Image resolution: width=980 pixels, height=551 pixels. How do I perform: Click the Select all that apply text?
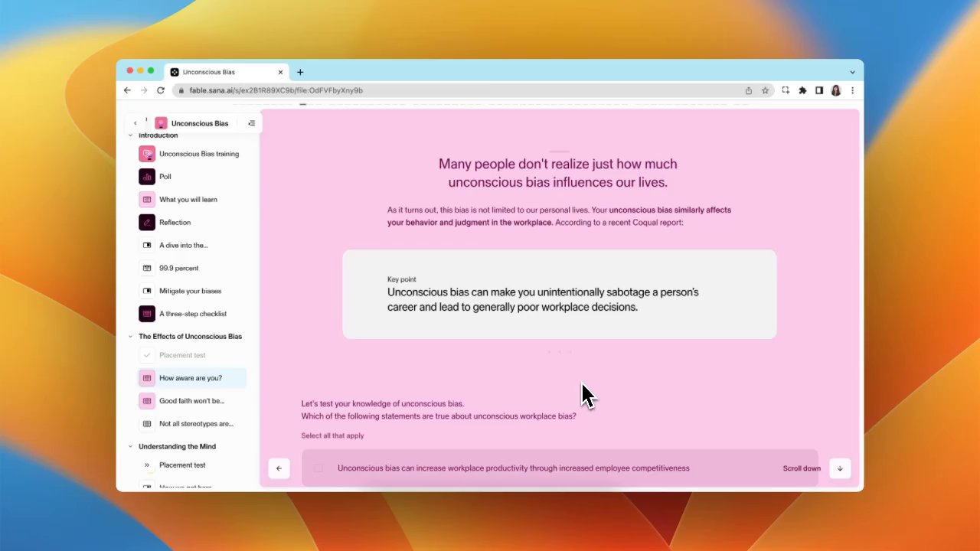coord(332,436)
